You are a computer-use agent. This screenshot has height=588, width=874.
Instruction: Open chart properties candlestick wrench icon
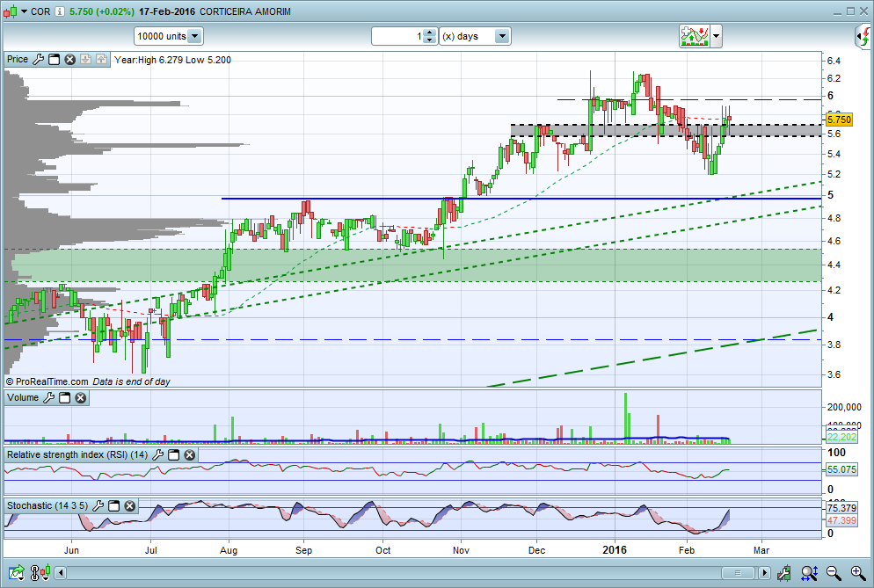pos(784,572)
